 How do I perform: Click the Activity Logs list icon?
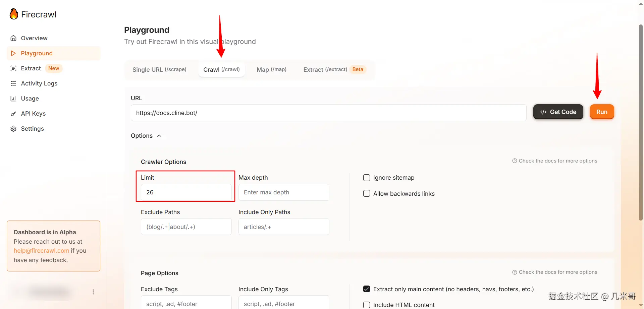pyautogui.click(x=13, y=83)
